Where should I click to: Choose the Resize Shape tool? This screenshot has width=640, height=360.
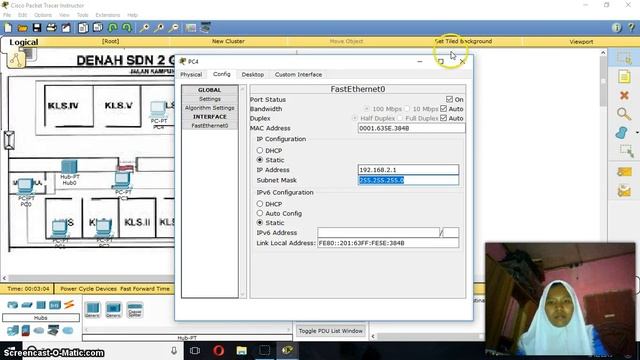(626, 151)
